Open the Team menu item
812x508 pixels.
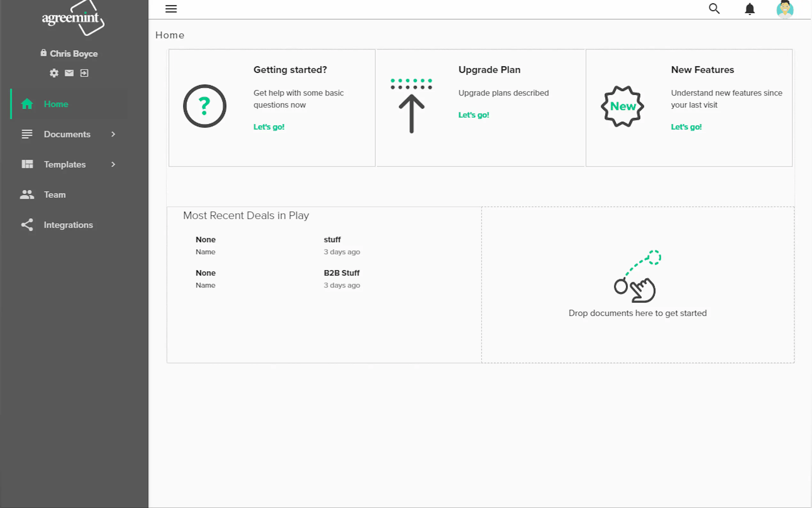55,194
